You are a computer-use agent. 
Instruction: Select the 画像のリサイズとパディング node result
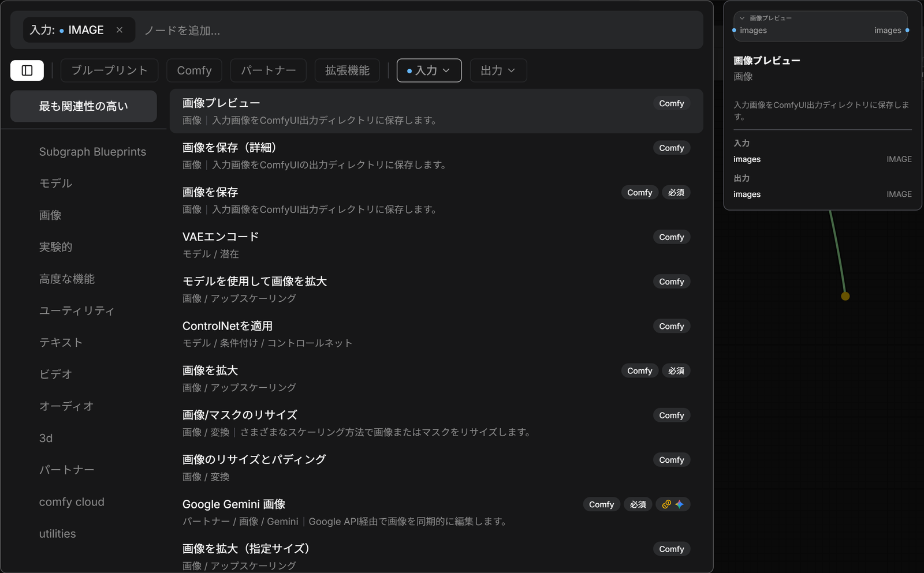[437, 467]
